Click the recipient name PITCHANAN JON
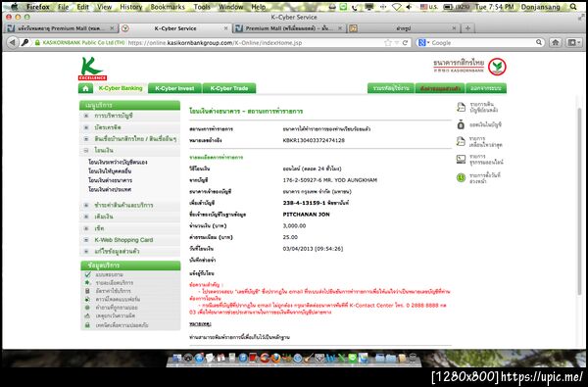Image resolution: width=588 pixels, height=387 pixels. [x=306, y=215]
